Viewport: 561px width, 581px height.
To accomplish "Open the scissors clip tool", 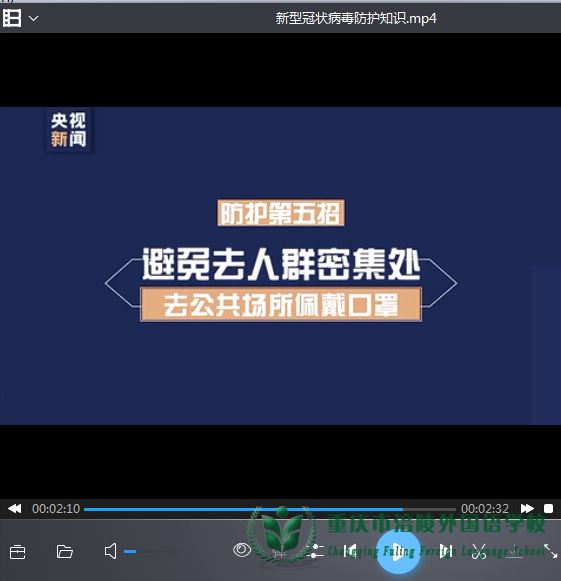I will click(479, 551).
